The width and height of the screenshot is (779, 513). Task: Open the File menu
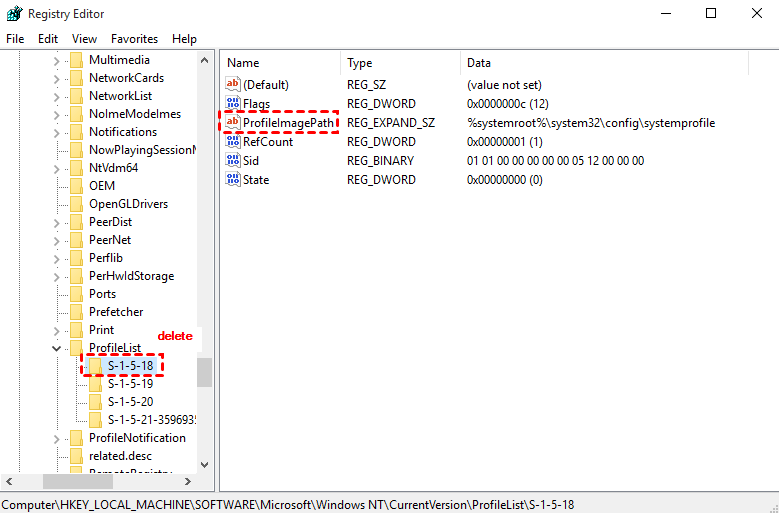(15, 39)
